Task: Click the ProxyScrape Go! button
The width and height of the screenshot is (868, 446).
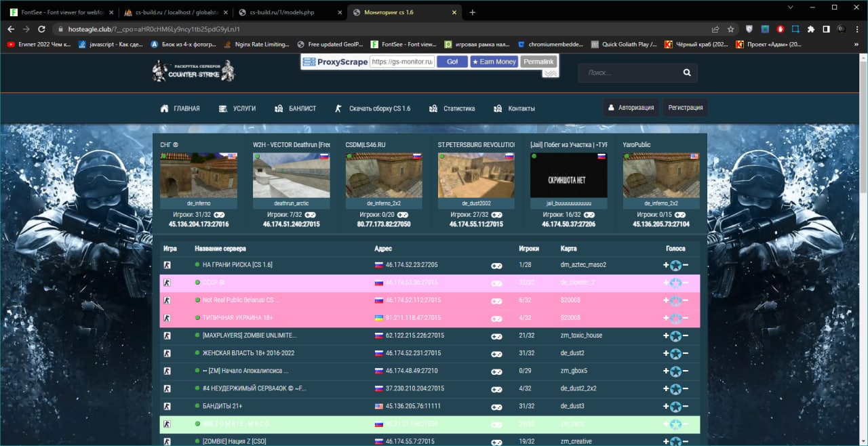Action: [x=452, y=62]
